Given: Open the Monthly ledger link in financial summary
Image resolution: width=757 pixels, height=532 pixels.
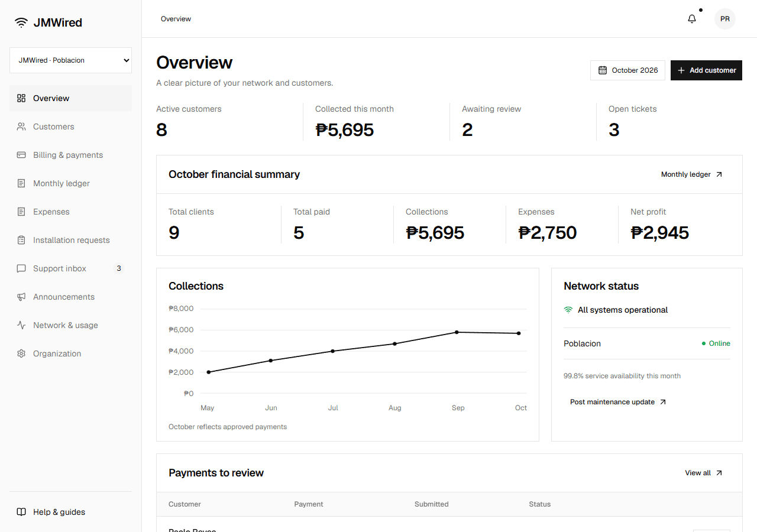Looking at the screenshot, I should 692,174.
